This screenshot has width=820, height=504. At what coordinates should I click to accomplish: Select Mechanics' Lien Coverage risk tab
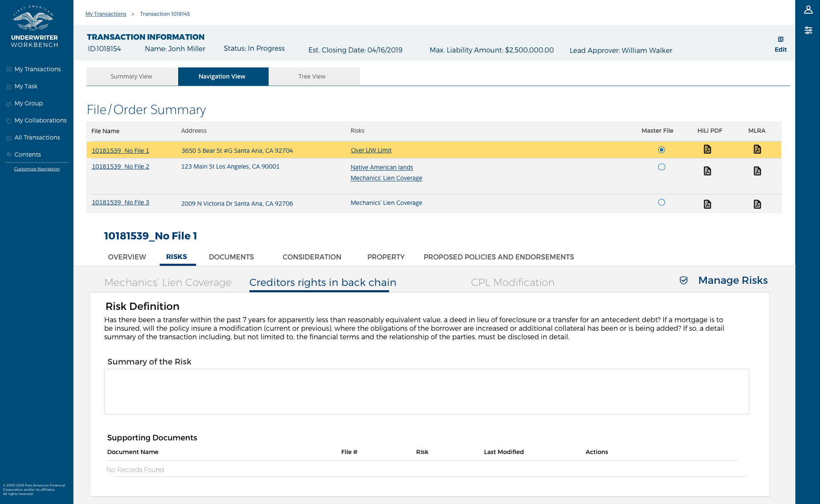coord(167,283)
